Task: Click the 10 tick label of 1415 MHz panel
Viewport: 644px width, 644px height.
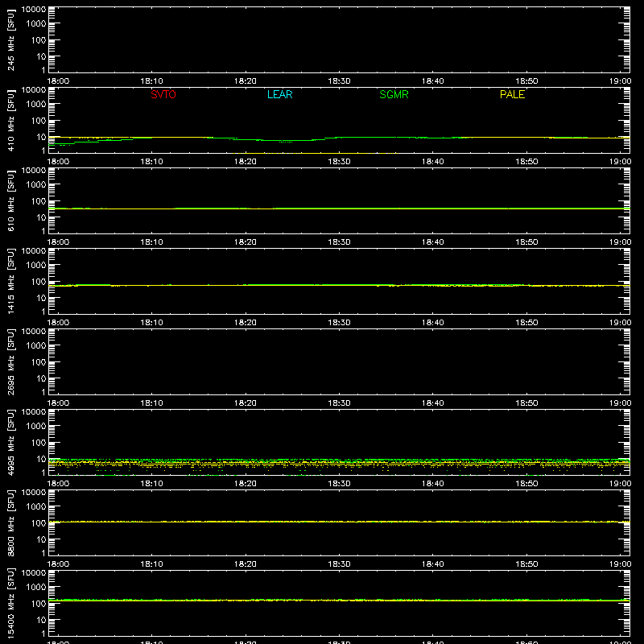Action: 42,298
